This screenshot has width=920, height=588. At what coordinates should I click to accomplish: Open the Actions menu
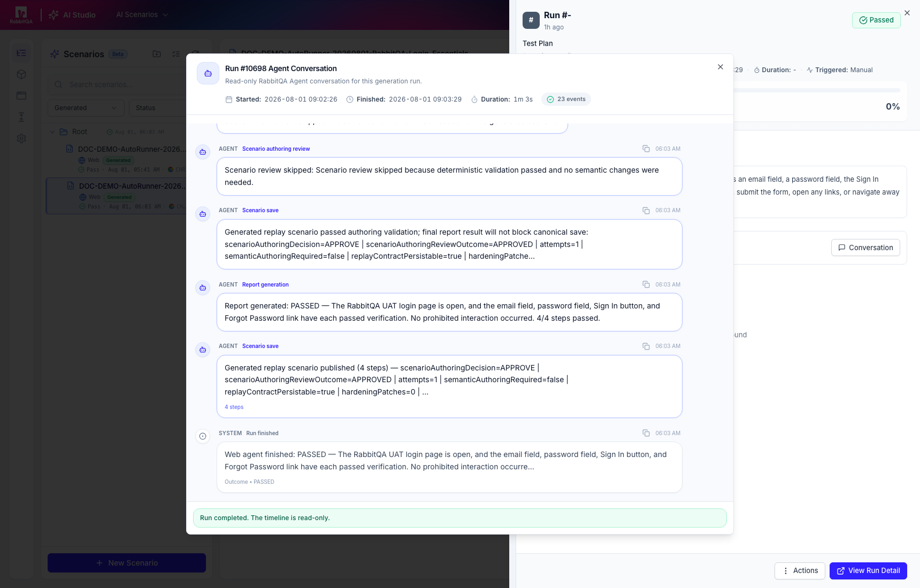(x=800, y=571)
